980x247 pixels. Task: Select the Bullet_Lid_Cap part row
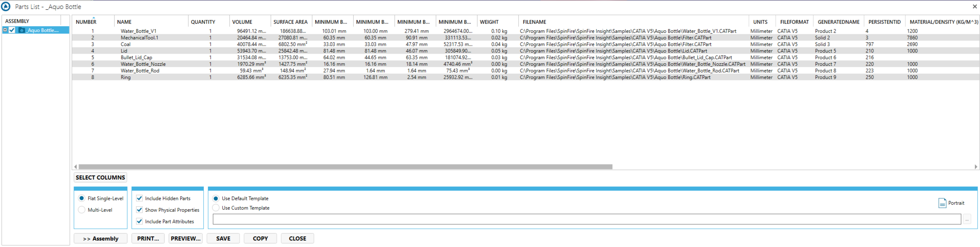pyautogui.click(x=525, y=57)
